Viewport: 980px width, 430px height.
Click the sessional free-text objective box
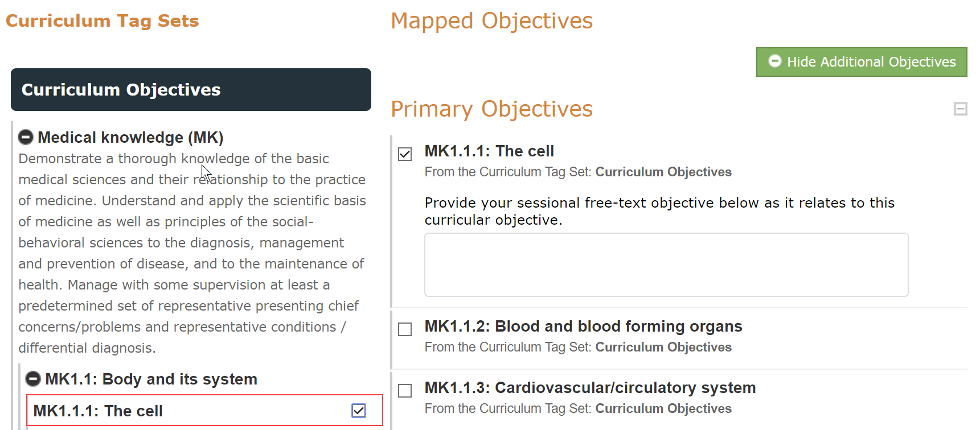(x=666, y=264)
